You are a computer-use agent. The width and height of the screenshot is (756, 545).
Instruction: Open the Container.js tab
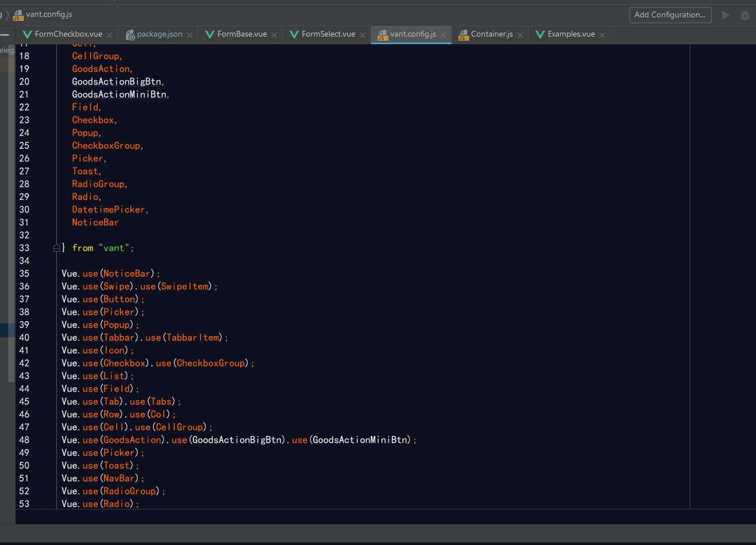click(x=491, y=34)
